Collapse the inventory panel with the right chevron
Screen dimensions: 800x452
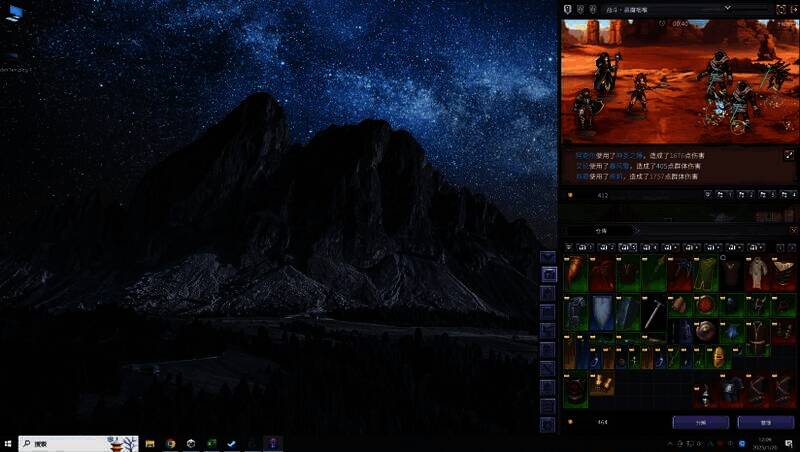(793, 231)
